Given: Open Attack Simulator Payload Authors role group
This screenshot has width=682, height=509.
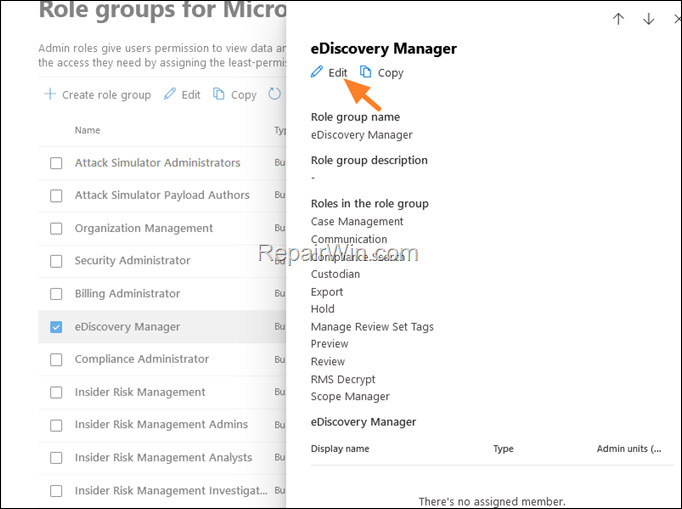Looking at the screenshot, I should [162, 195].
